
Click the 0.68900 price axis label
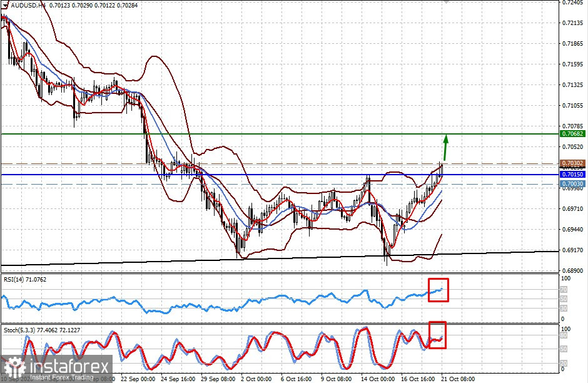coord(573,270)
